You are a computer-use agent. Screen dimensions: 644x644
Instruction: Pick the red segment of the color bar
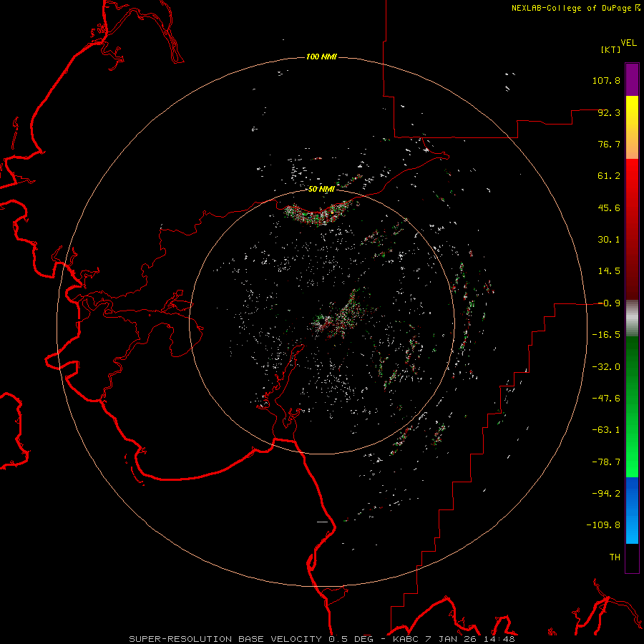tap(632, 229)
